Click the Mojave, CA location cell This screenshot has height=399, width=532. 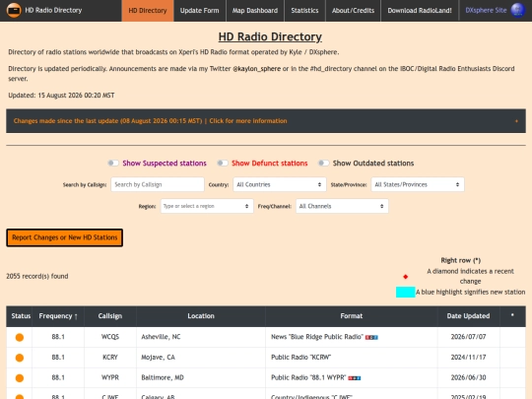pyautogui.click(x=201, y=358)
